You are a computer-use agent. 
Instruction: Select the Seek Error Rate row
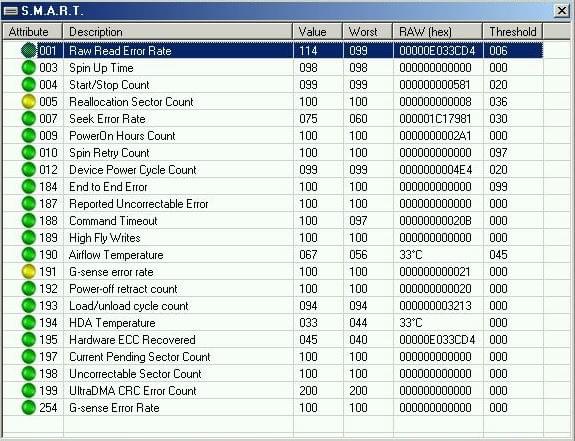pyautogui.click(x=273, y=119)
